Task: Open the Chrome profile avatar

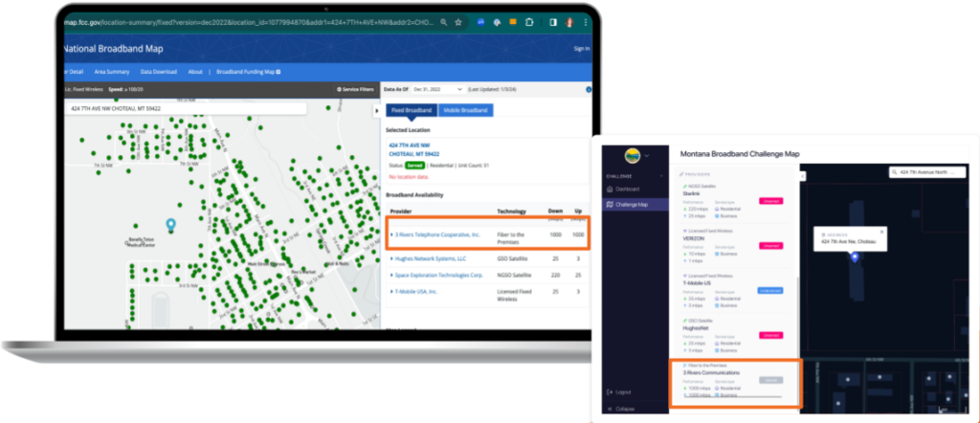Action: pos(569,22)
